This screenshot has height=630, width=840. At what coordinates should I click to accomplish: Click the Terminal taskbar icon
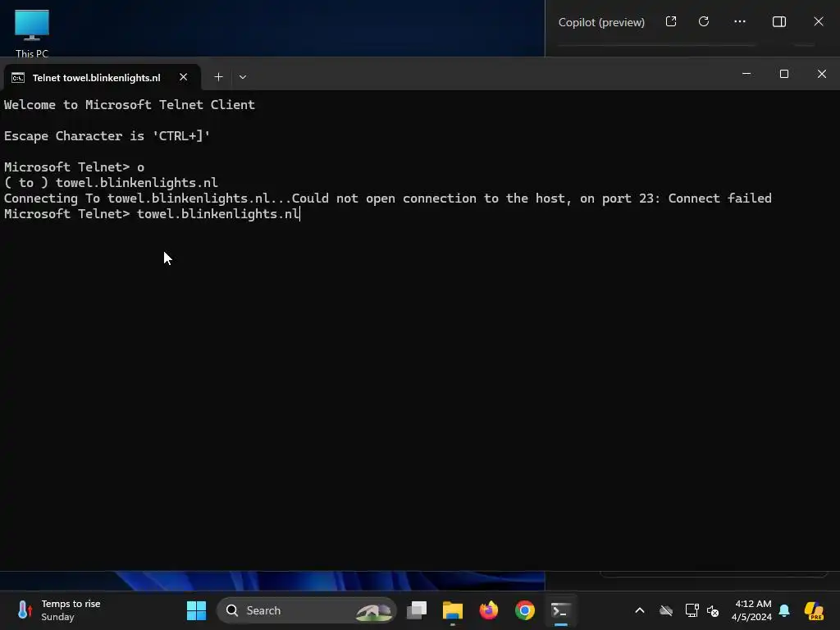coord(560,610)
